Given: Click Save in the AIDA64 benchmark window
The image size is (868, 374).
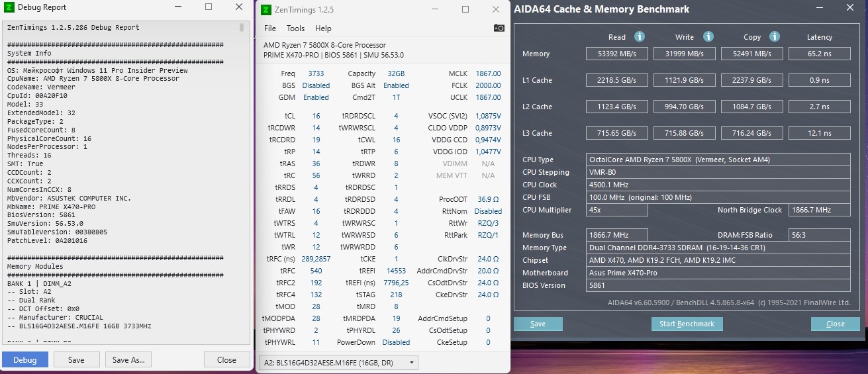Looking at the screenshot, I should pos(538,324).
